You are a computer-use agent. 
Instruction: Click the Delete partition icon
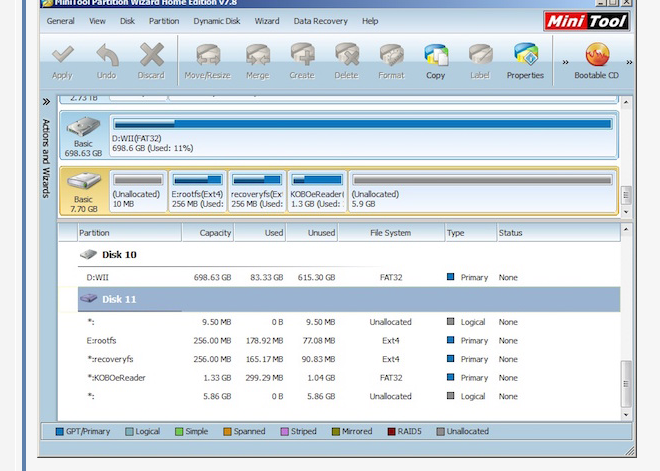click(x=346, y=55)
